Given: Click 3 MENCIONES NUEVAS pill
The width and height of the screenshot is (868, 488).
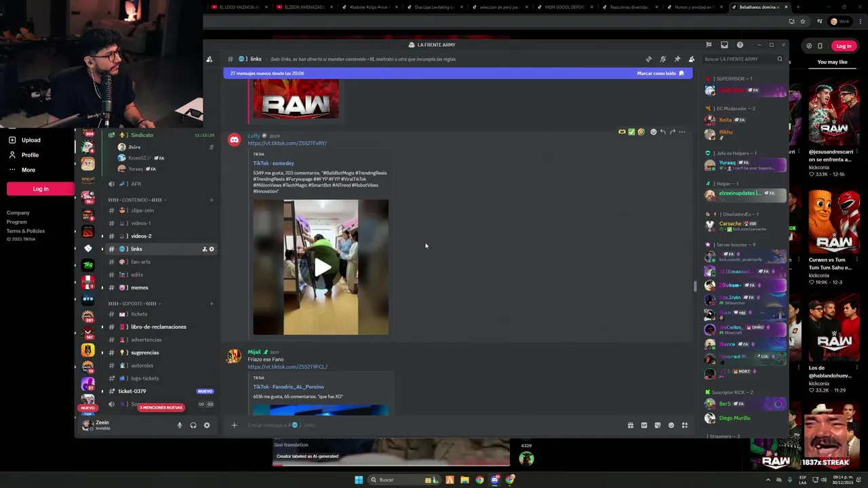Looking at the screenshot, I should (x=161, y=407).
